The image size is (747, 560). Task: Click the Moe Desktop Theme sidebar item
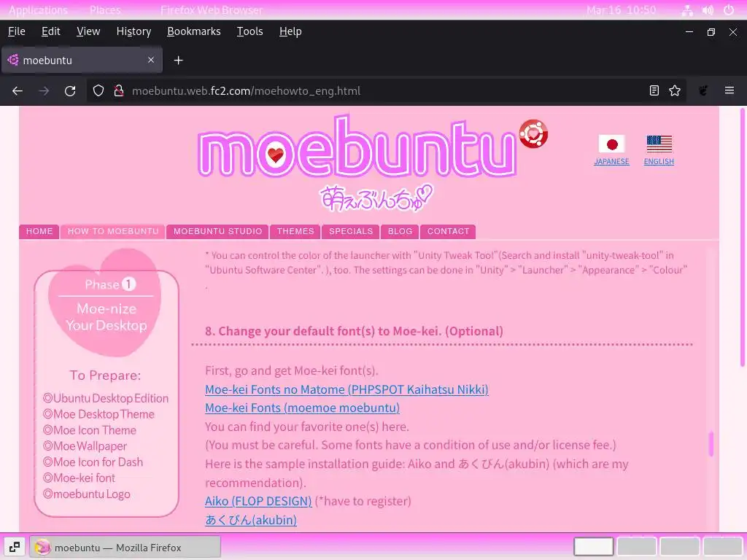click(x=98, y=414)
